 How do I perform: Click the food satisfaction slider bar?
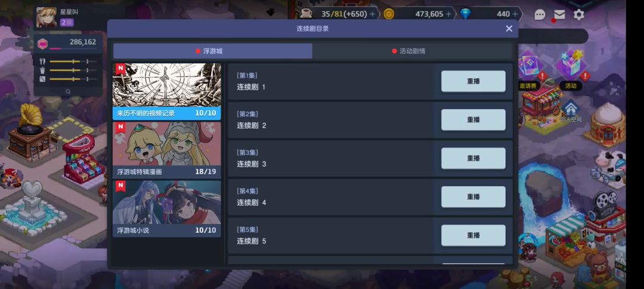73,62
